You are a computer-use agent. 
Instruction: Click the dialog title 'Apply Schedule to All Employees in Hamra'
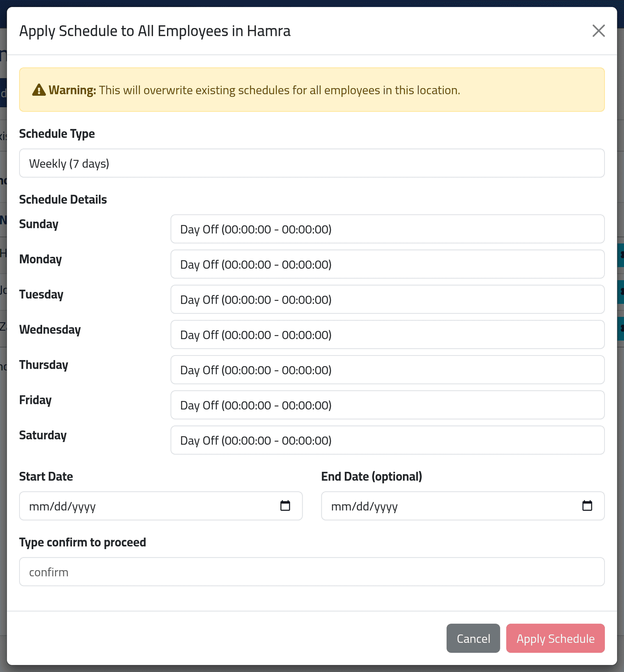coord(155,31)
